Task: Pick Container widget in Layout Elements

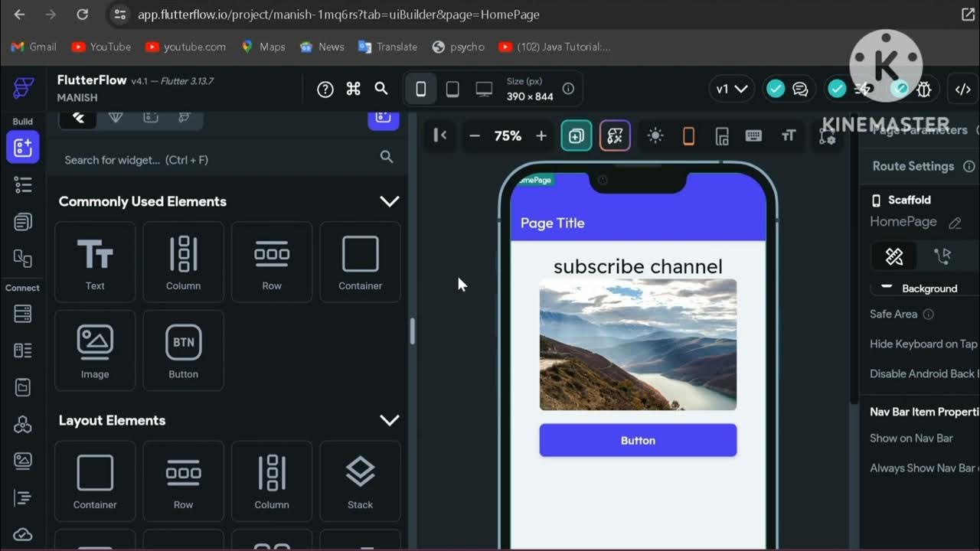Action: (95, 481)
